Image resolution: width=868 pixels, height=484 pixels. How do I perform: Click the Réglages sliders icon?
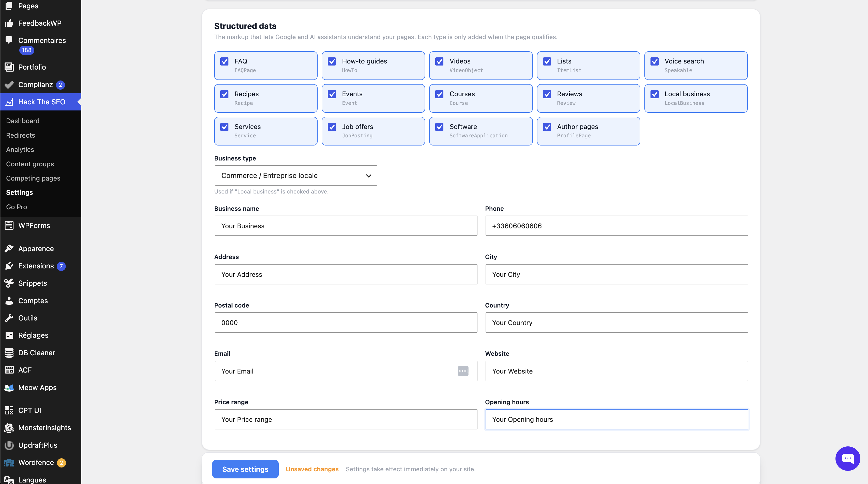coord(9,335)
